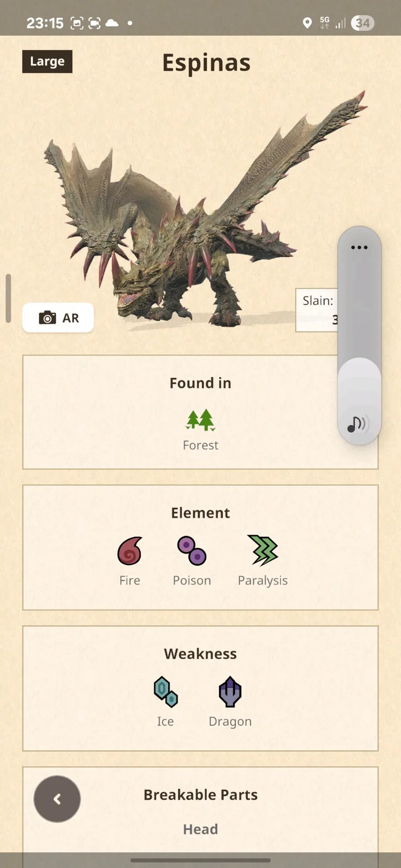Image resolution: width=401 pixels, height=868 pixels.
Task: Tap the Weakness section heading
Action: point(200,654)
